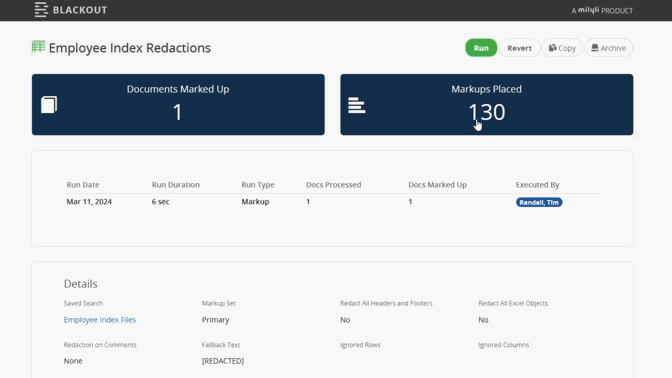
Task: Click the Markup Set label
Action: (x=219, y=303)
